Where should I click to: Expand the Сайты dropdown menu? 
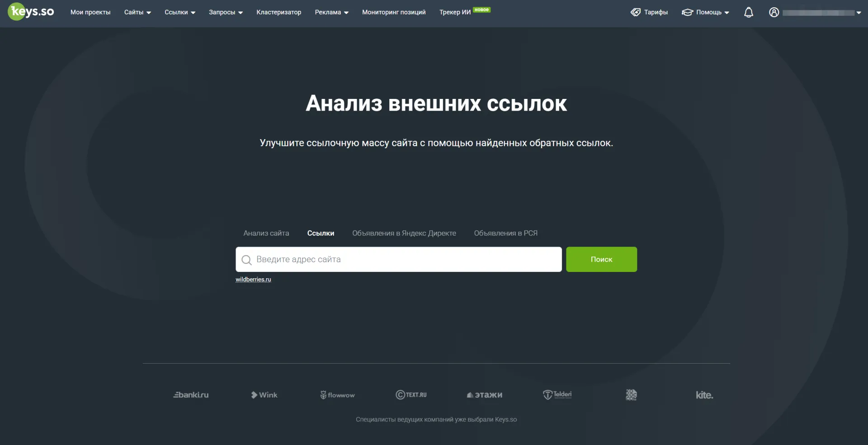(137, 12)
